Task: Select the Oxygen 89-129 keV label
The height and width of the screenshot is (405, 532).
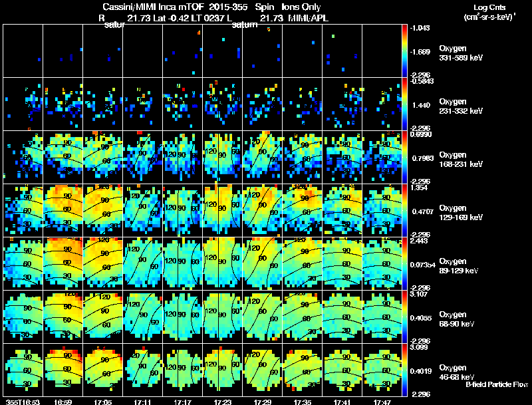Action: click(x=459, y=266)
